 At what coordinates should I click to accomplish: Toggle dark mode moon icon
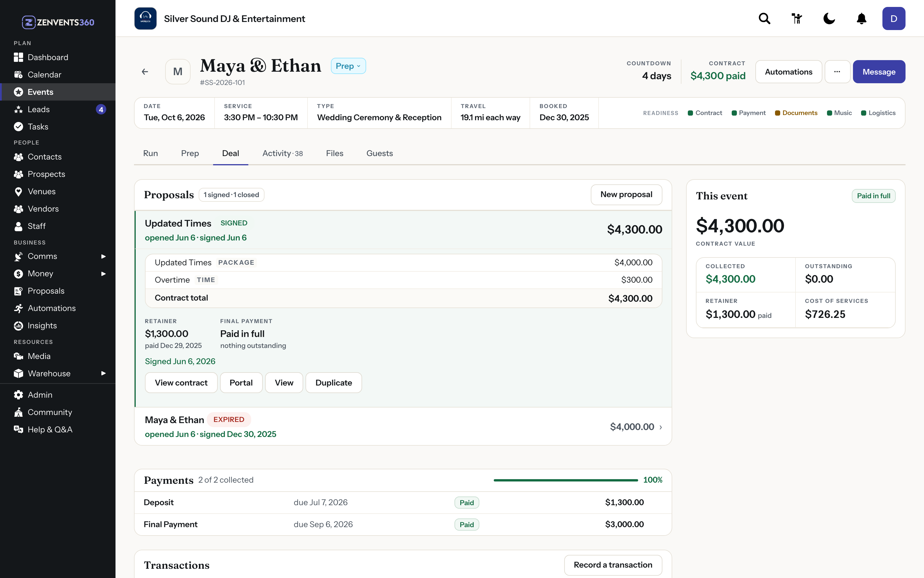point(829,18)
